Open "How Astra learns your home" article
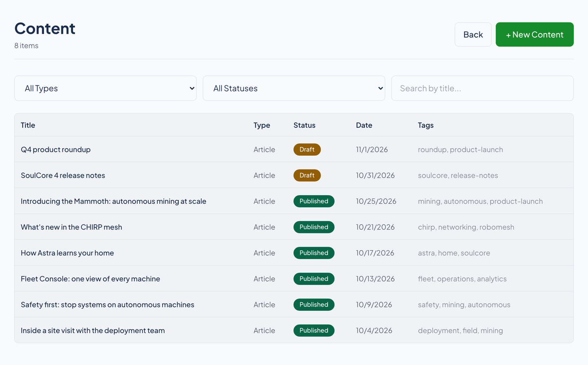588x365 pixels. pos(67,253)
